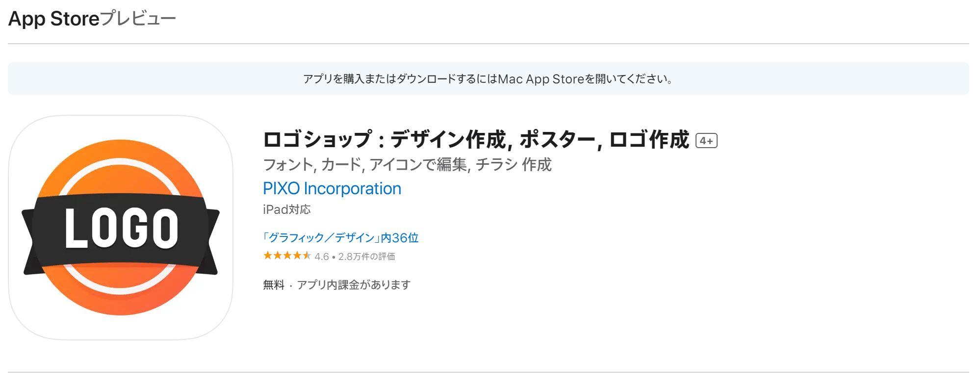This screenshot has width=980, height=387.
Task: Click the second orange rating star
Action: point(278,256)
